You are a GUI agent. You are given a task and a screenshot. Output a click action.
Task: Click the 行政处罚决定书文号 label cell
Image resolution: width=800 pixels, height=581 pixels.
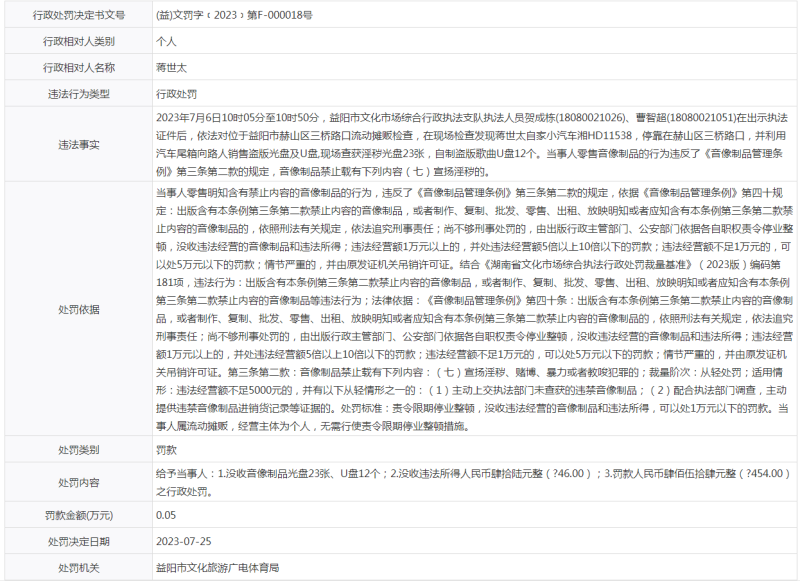tap(79, 16)
